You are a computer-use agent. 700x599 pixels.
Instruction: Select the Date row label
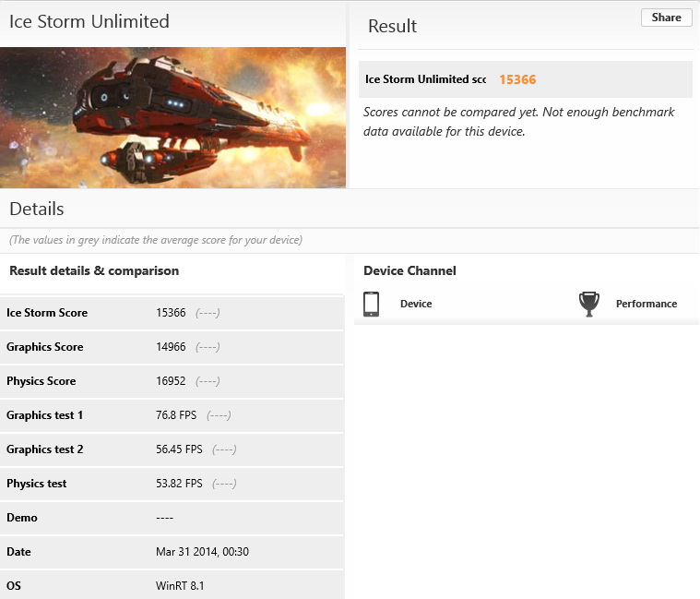(18, 552)
